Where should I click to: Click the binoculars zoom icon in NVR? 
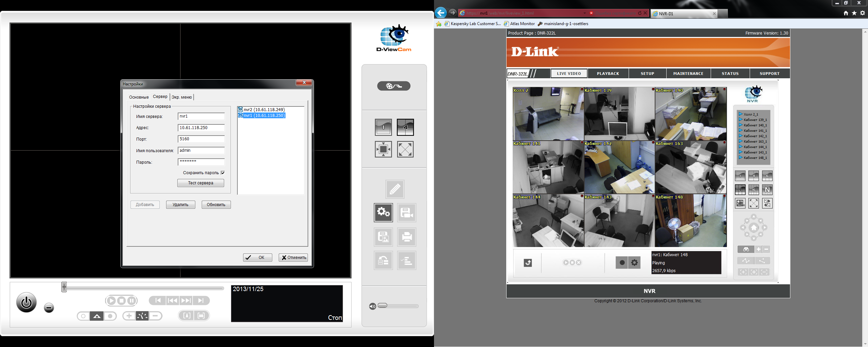tap(746, 249)
